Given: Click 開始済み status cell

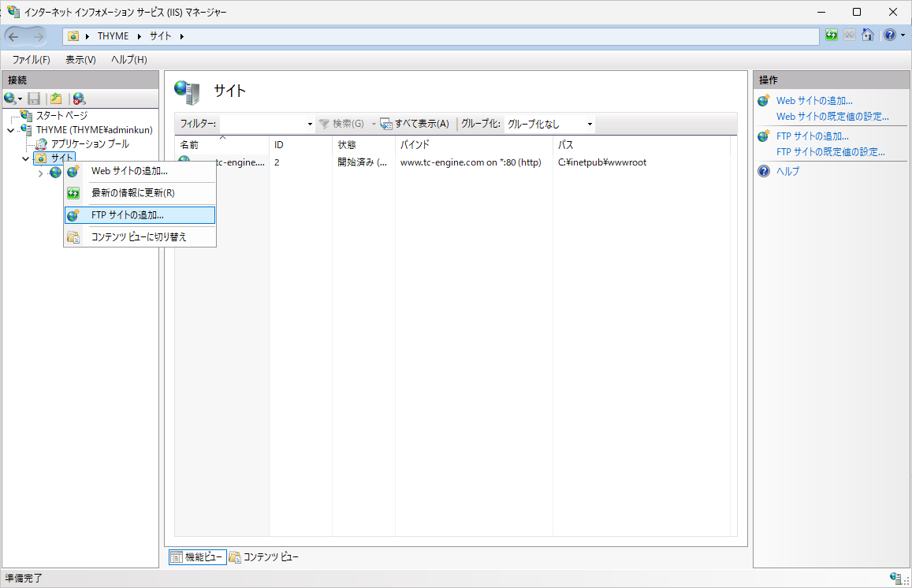Looking at the screenshot, I should click(362, 162).
